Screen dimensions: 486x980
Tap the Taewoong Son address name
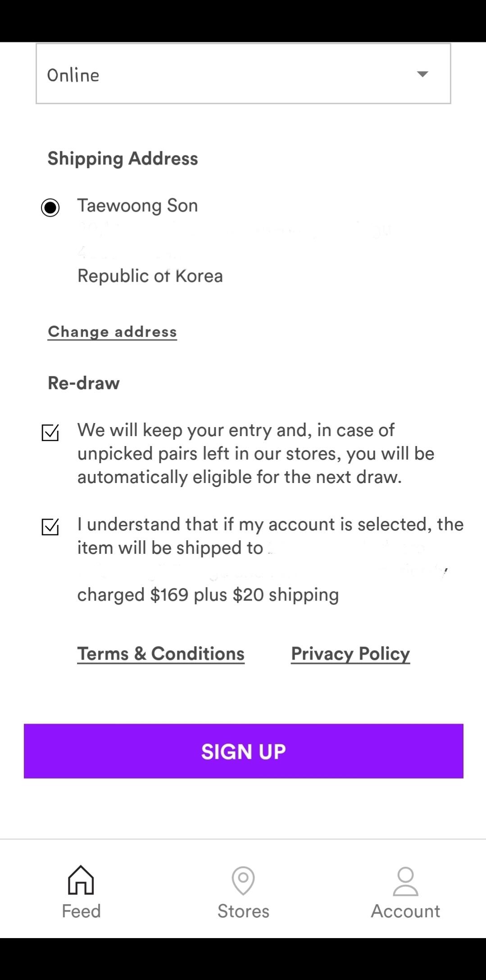click(137, 205)
